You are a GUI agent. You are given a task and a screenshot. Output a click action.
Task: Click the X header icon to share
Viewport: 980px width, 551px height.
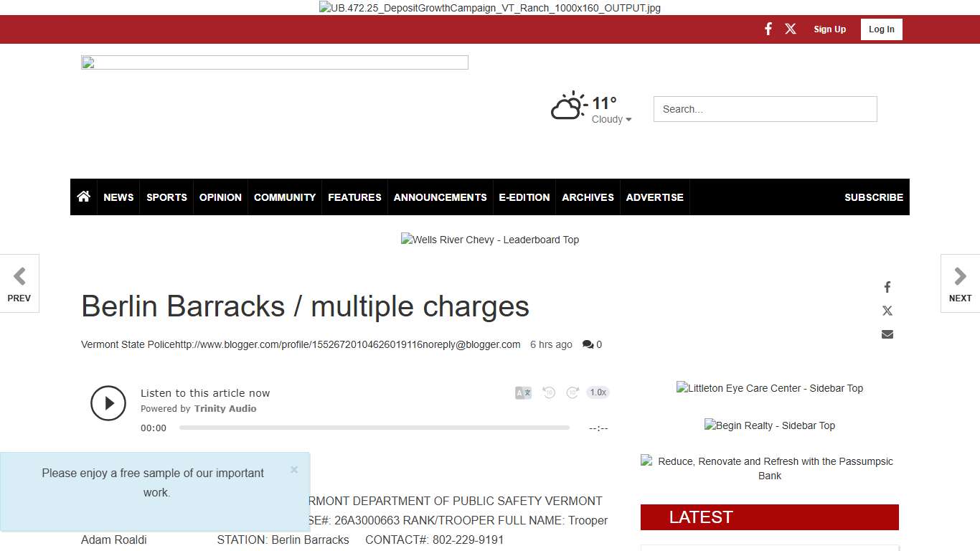pyautogui.click(x=790, y=29)
